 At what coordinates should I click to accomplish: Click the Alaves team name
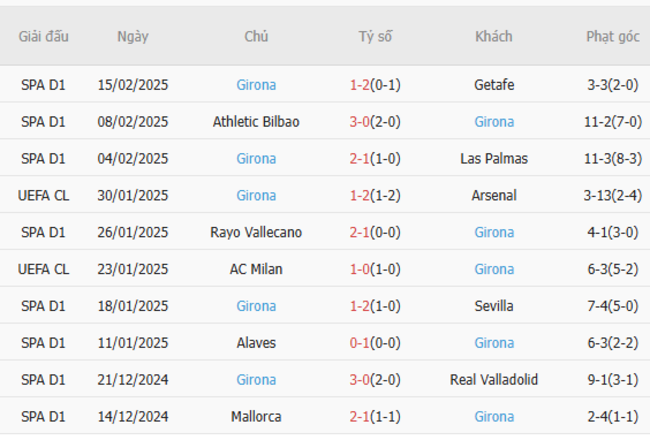pyautogui.click(x=256, y=344)
